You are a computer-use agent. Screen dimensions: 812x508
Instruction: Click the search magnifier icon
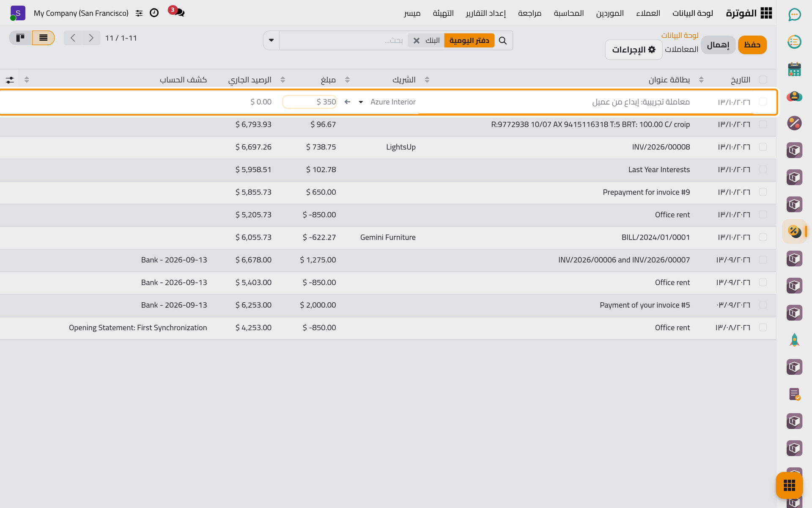coord(503,41)
